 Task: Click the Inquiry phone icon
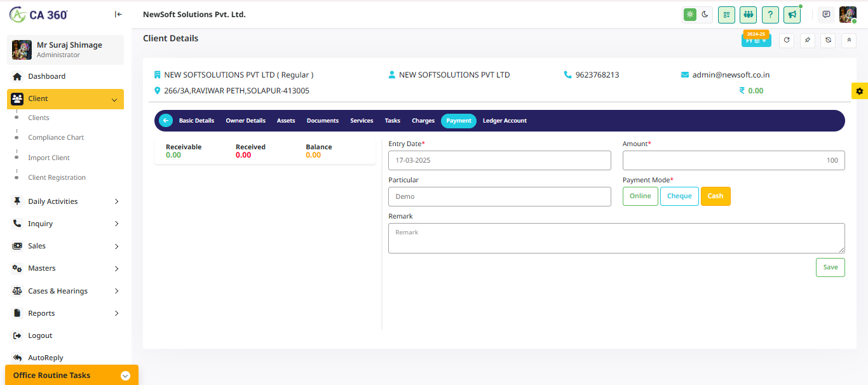tap(17, 224)
